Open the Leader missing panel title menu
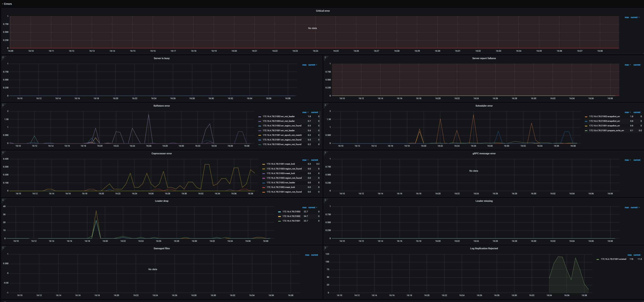The image size is (644, 302). pyautogui.click(x=484, y=201)
